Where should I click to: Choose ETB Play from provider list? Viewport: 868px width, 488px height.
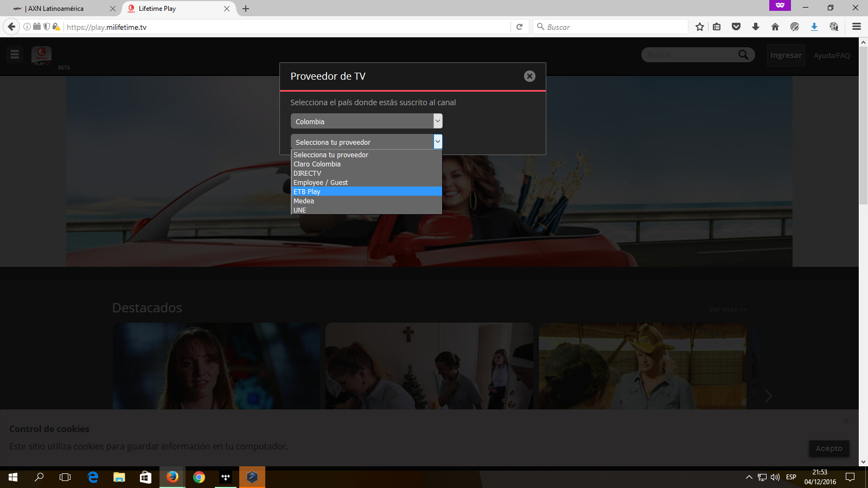[x=367, y=192]
